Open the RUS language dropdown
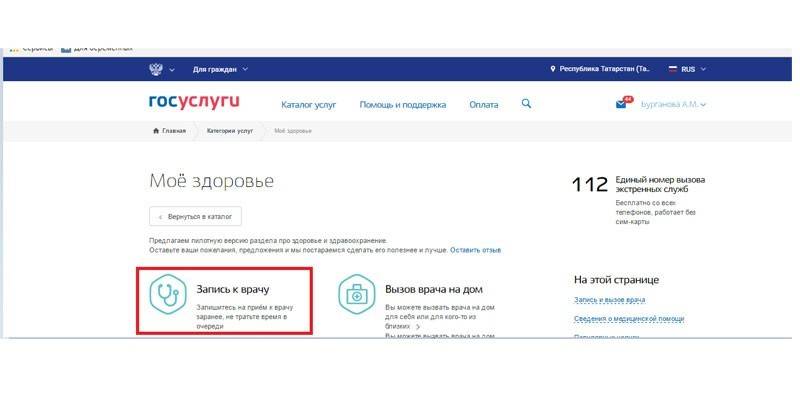Viewport: 800px width, 400px height. pos(693,69)
